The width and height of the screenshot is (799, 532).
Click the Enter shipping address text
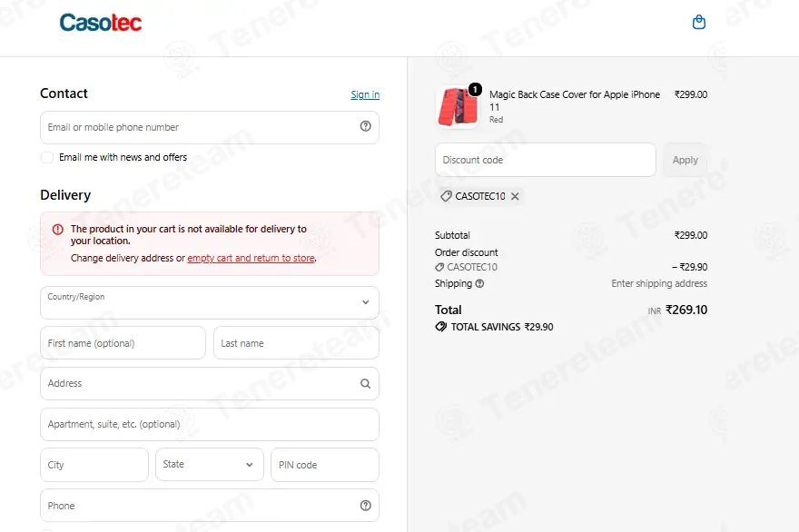659,283
